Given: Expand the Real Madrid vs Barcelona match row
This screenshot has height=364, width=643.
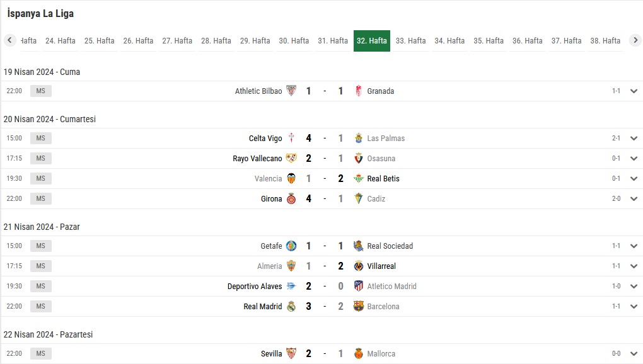Looking at the screenshot, I should (634, 306).
